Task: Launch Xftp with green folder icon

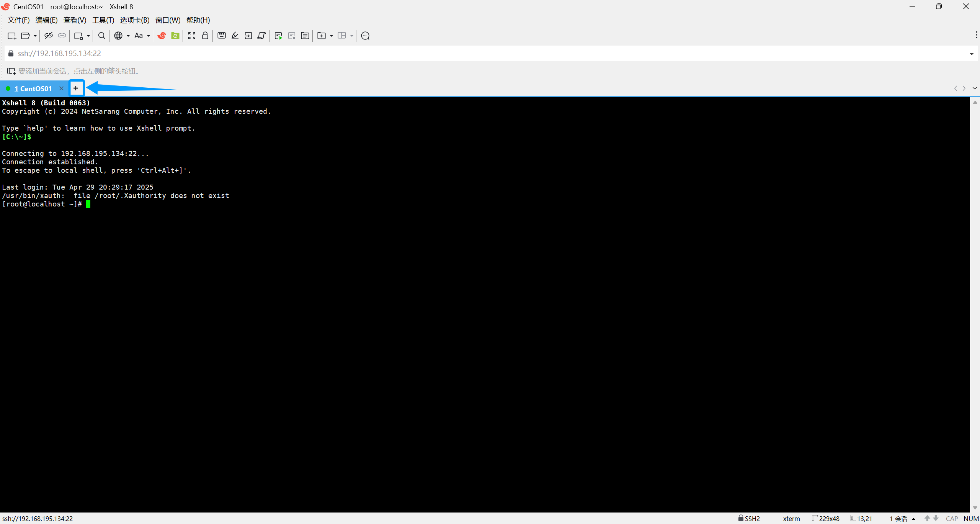Action: tap(175, 36)
